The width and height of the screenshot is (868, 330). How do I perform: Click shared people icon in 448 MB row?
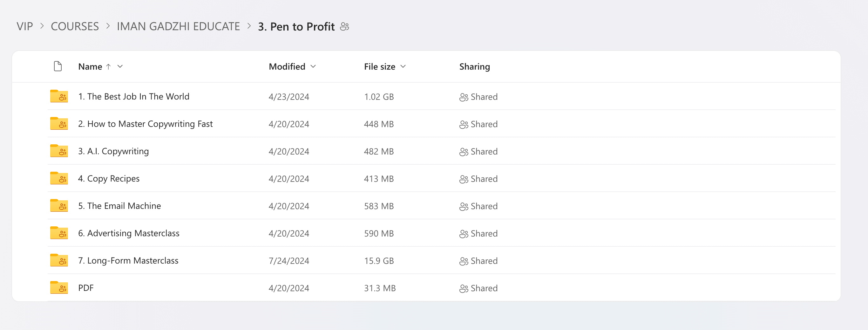(464, 124)
